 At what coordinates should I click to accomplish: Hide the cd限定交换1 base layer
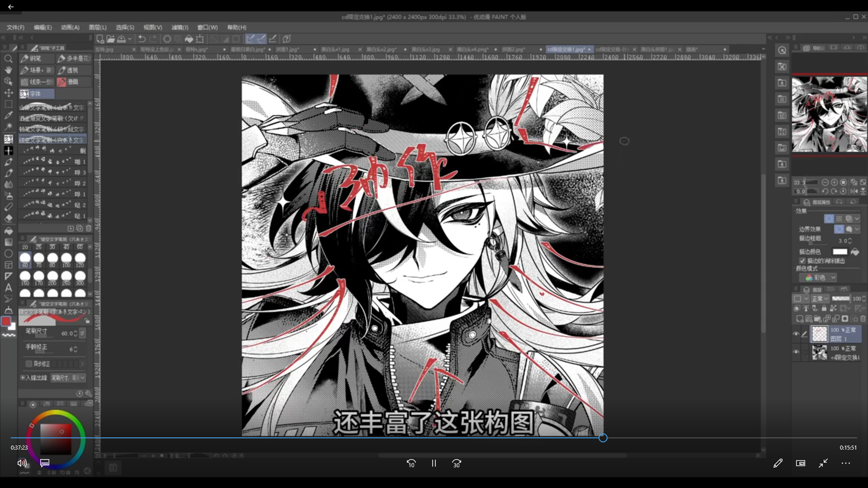click(796, 352)
